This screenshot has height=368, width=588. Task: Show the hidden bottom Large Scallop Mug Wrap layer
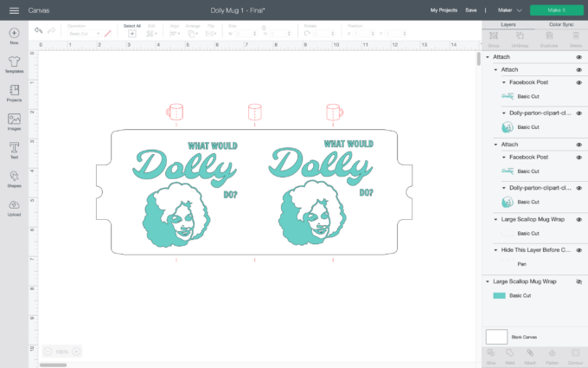pyautogui.click(x=579, y=281)
